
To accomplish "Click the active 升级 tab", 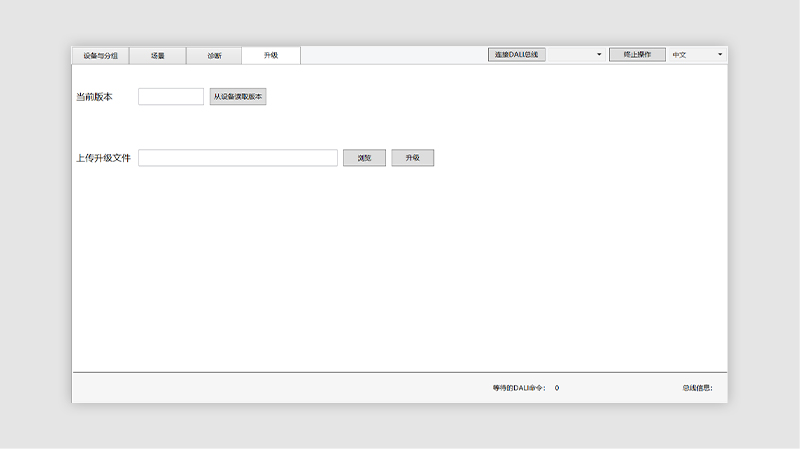I will click(x=271, y=56).
